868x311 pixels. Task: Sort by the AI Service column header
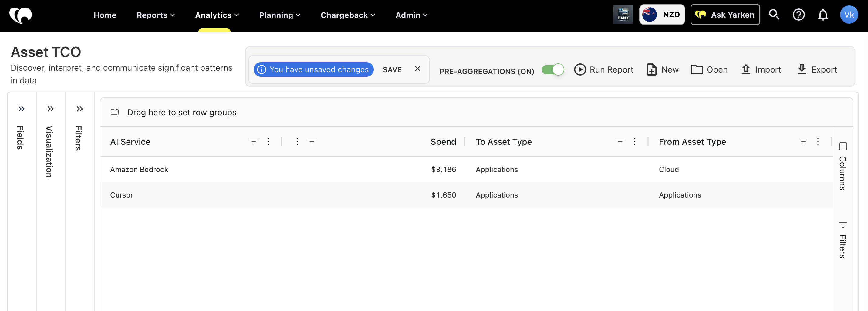[130, 141]
